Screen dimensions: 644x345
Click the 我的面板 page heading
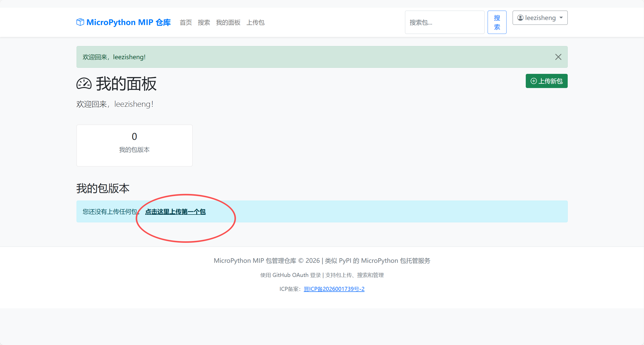tap(126, 84)
